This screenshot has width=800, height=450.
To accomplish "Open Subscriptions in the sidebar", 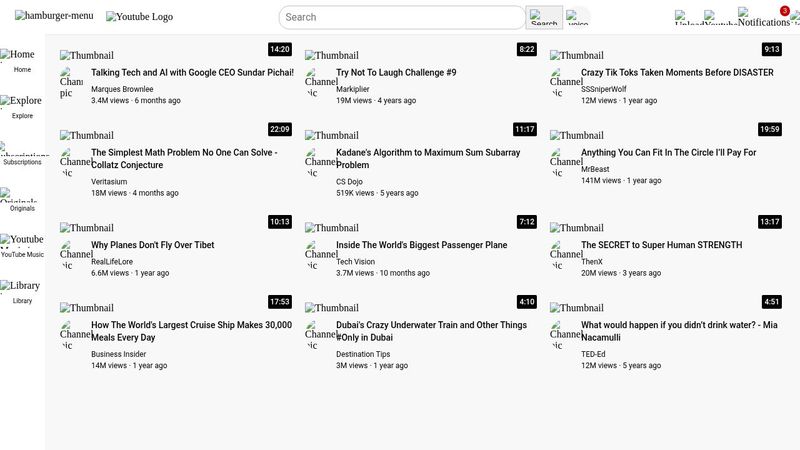I will click(x=22, y=154).
